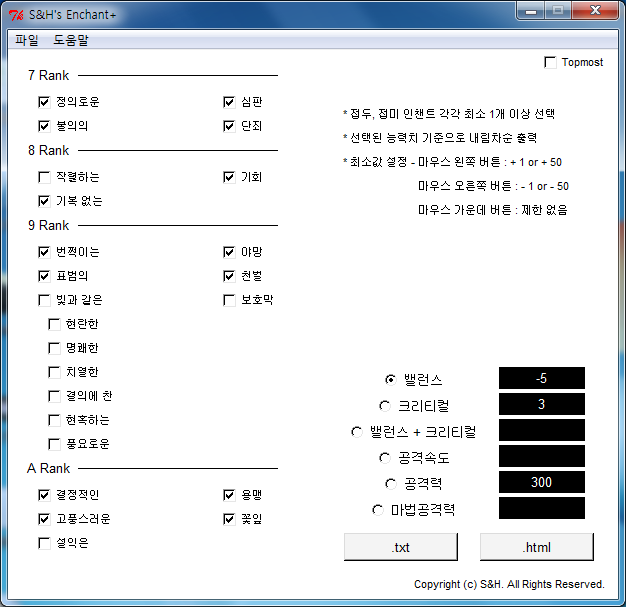The image size is (626, 607).
Task: Uncheck the 심판 checkbox under 7 Rank
Action: (x=229, y=102)
